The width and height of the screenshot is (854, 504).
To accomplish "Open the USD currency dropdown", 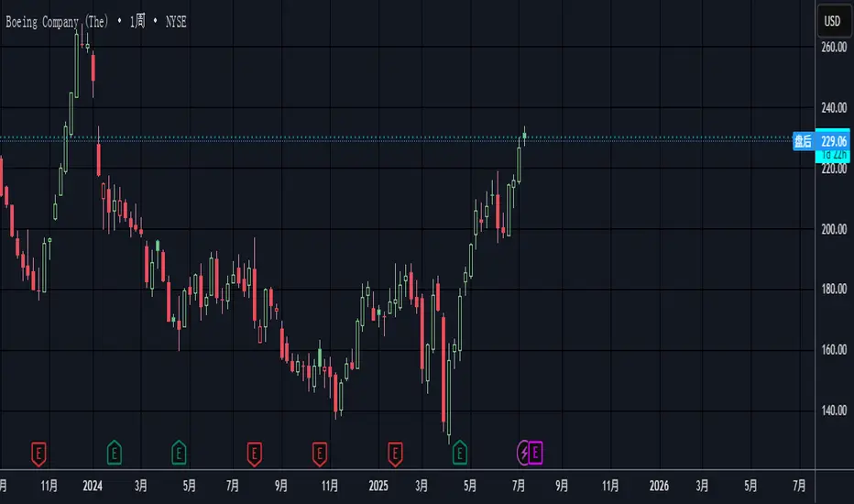I will [832, 20].
